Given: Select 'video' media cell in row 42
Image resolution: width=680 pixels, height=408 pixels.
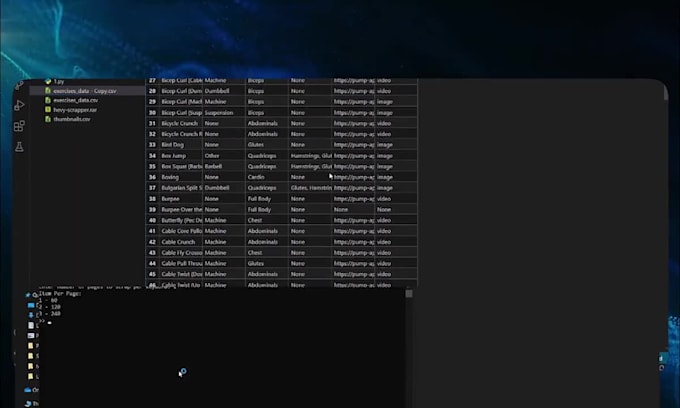Looking at the screenshot, I should [396, 242].
